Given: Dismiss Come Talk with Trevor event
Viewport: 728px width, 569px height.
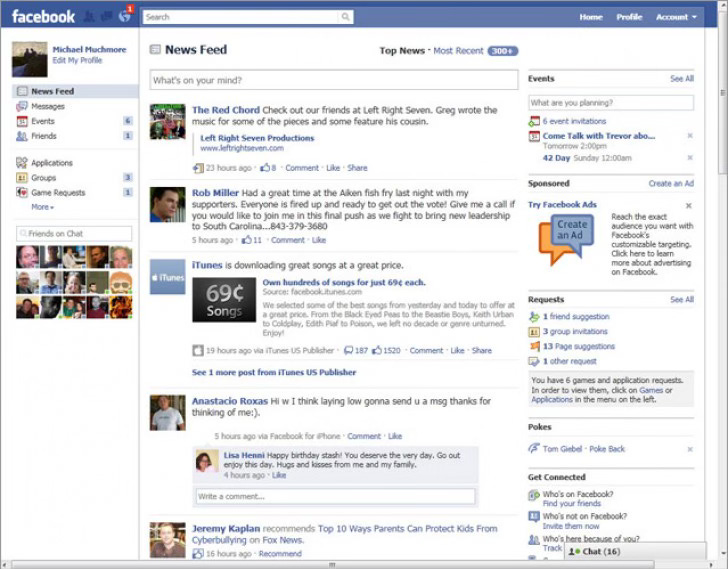Looking at the screenshot, I should pyautogui.click(x=690, y=136).
